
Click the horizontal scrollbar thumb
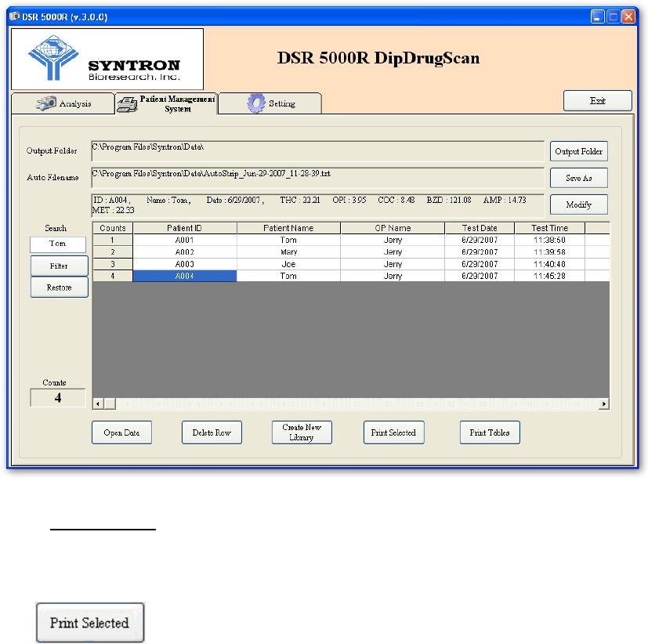click(x=110, y=404)
